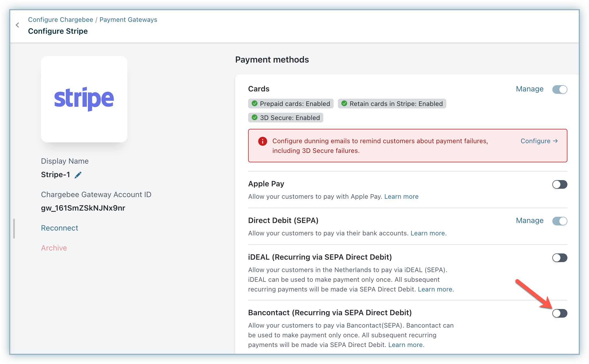Disable the Cards payment method toggle
Viewport: 589px width, 364px height.
click(x=560, y=89)
